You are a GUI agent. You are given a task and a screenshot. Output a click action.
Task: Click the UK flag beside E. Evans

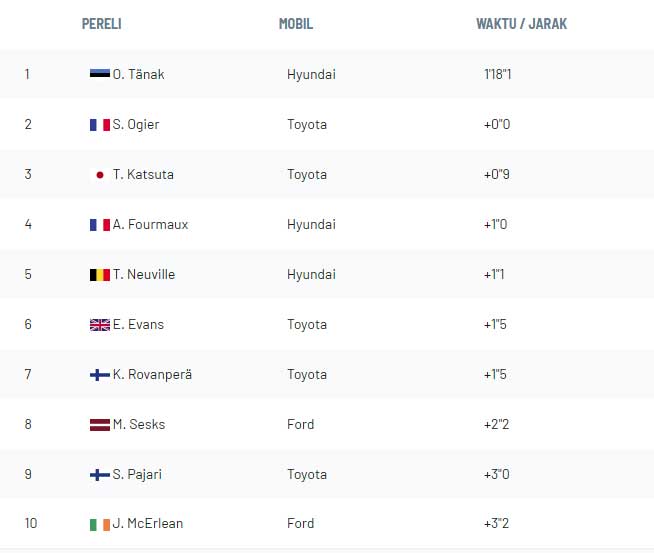click(100, 324)
